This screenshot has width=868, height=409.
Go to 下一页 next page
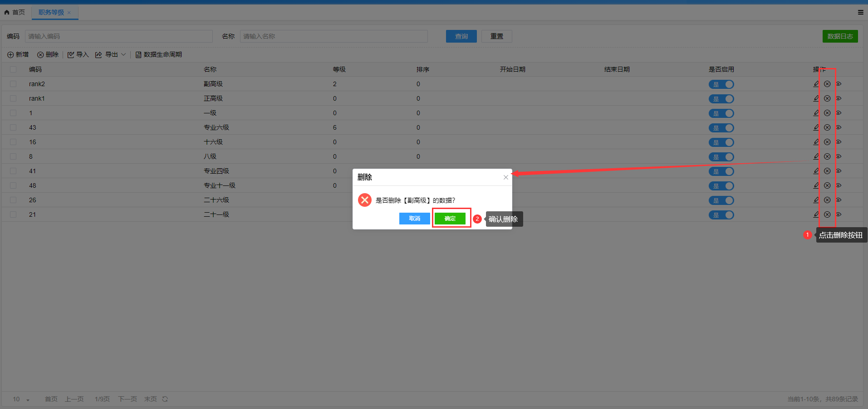128,399
